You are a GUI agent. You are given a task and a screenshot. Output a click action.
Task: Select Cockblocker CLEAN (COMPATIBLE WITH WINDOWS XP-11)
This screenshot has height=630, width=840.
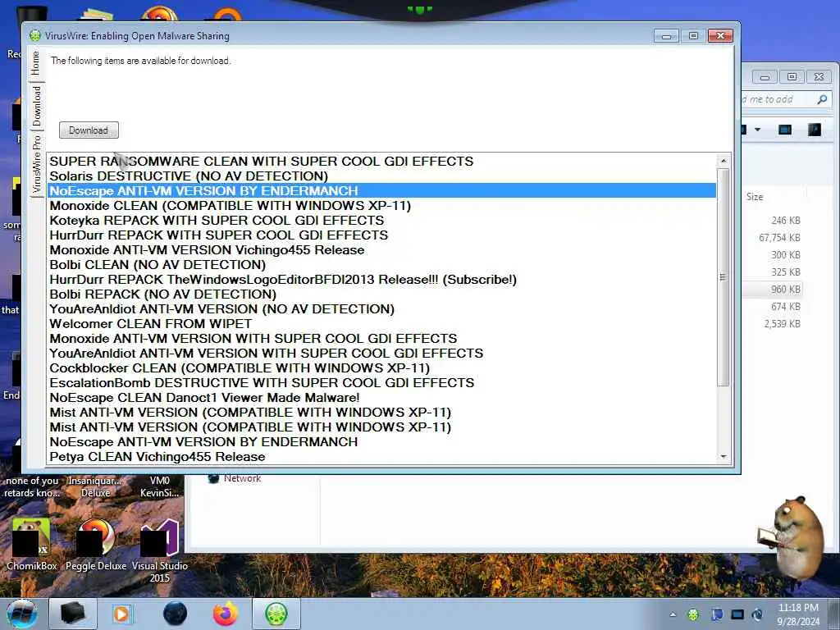click(381, 368)
